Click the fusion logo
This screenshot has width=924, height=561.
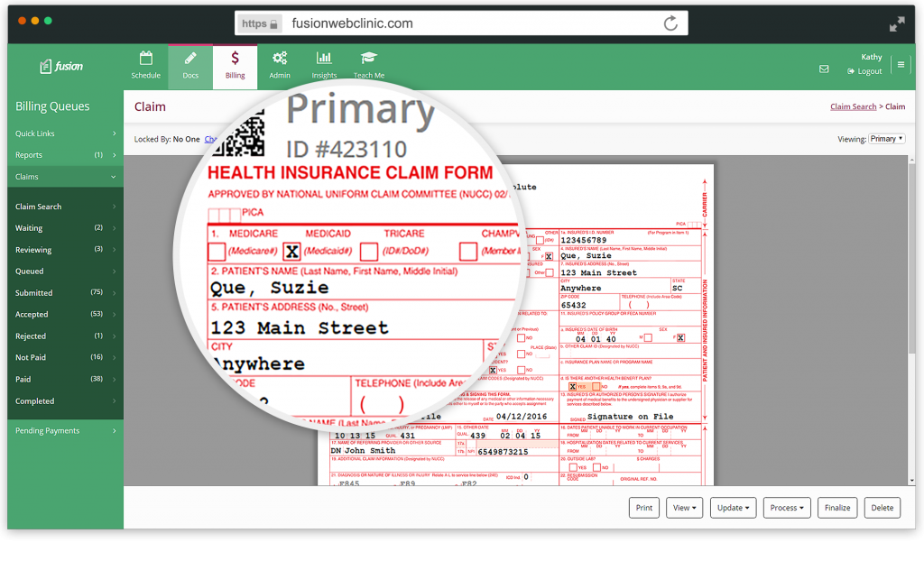click(x=61, y=67)
